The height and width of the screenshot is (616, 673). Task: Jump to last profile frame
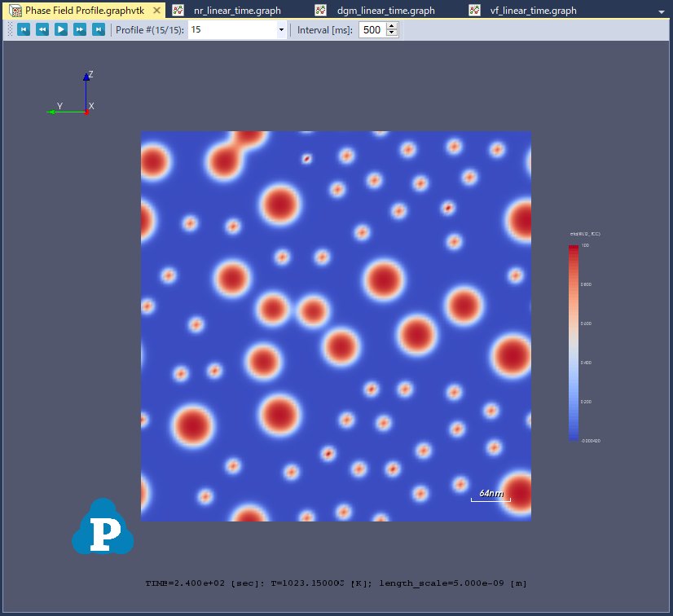coord(99,29)
